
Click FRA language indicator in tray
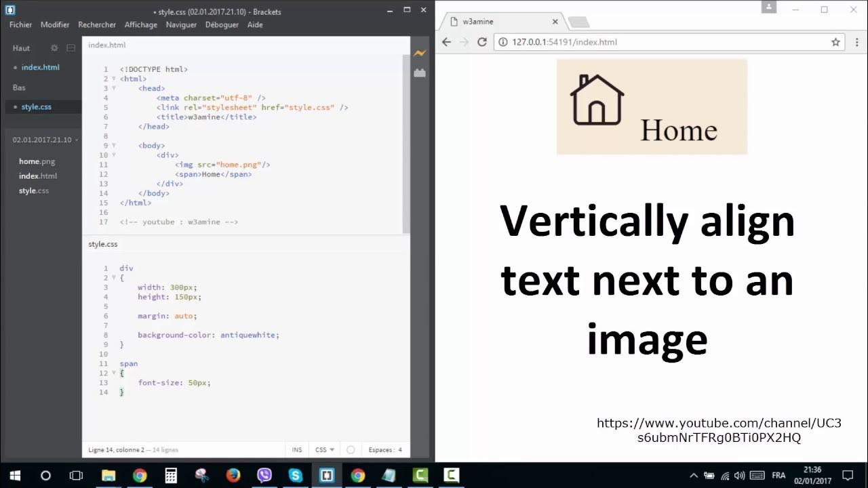[x=778, y=475]
